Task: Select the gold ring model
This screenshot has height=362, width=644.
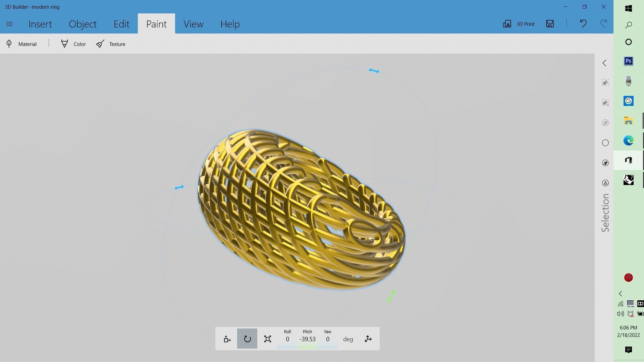Action: pos(301,209)
